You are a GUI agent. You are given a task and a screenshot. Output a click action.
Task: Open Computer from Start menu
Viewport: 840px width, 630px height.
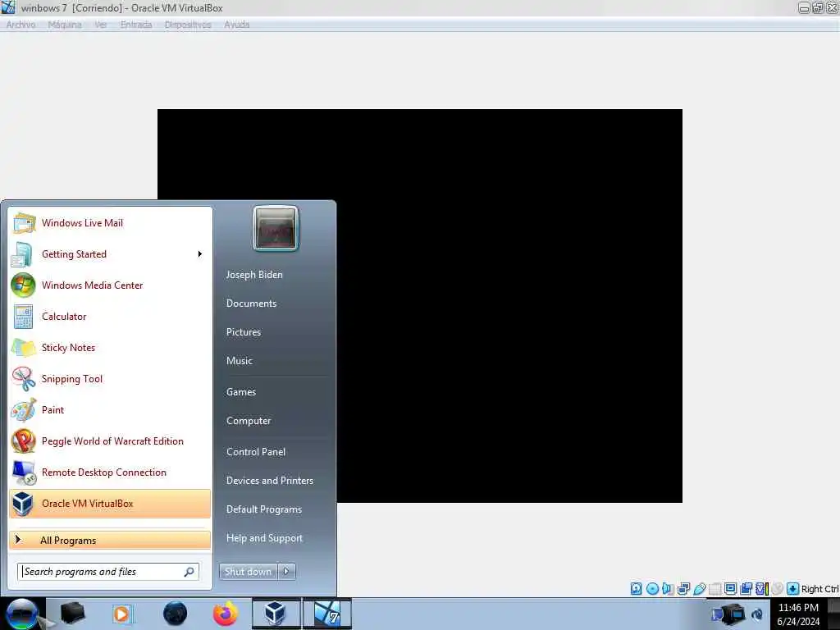click(x=249, y=421)
